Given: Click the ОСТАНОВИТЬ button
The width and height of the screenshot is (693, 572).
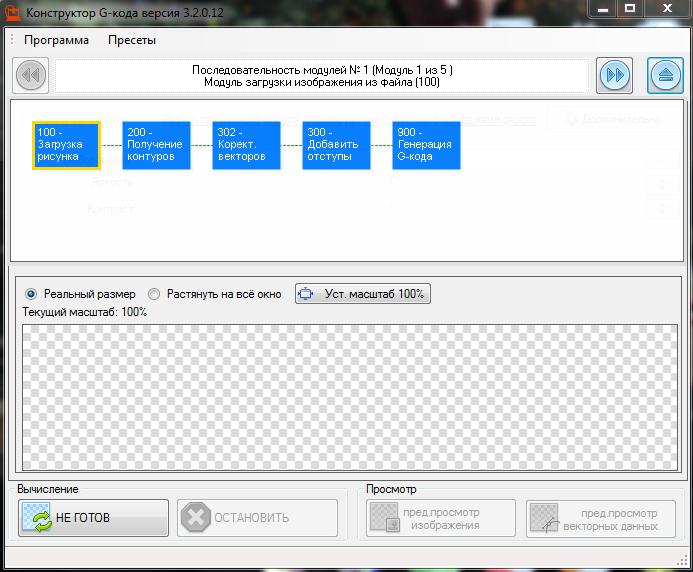Looking at the screenshot, I should click(257, 518).
